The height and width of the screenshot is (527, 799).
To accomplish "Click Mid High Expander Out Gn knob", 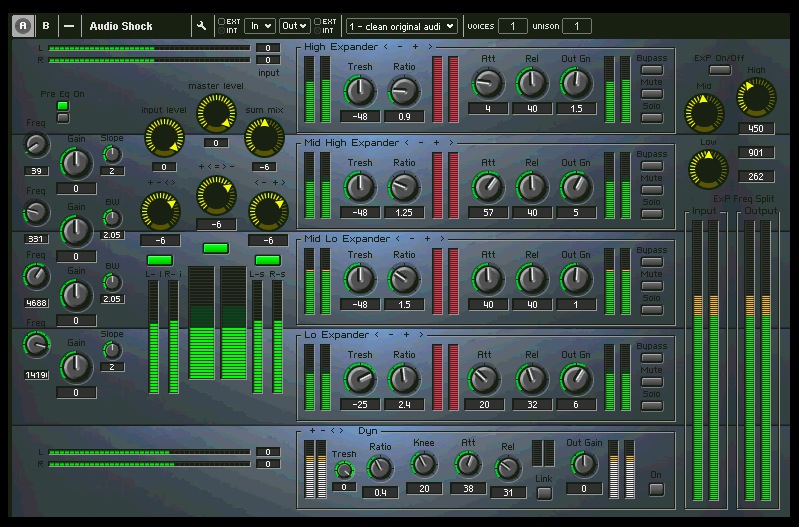I will (x=576, y=187).
